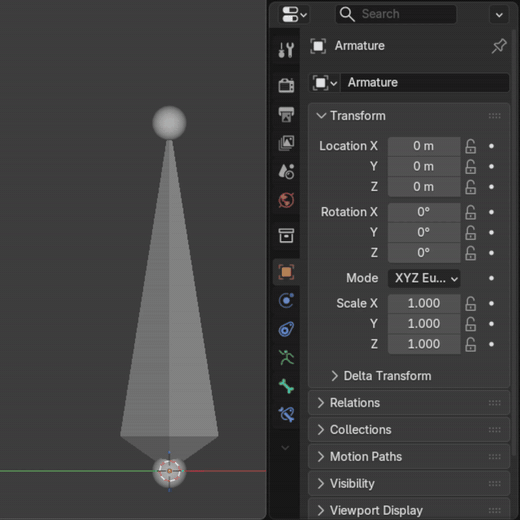Select the bone body in viewport
520x520 pixels.
(169, 300)
